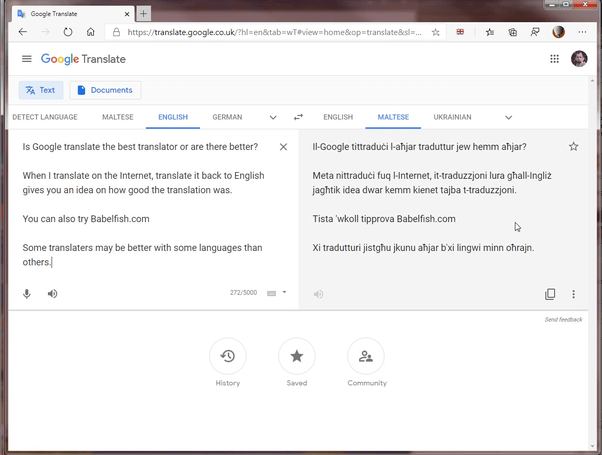
Task: Copy the translation to clipboard
Action: pyautogui.click(x=550, y=294)
